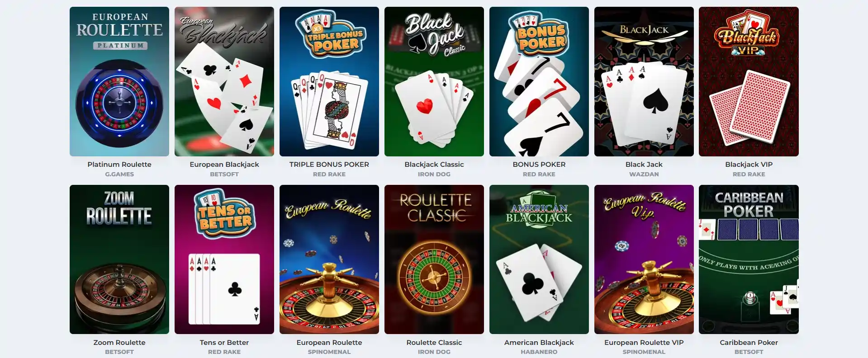
Task: Choose the Blackjack VIP game thumbnail
Action: (x=749, y=81)
